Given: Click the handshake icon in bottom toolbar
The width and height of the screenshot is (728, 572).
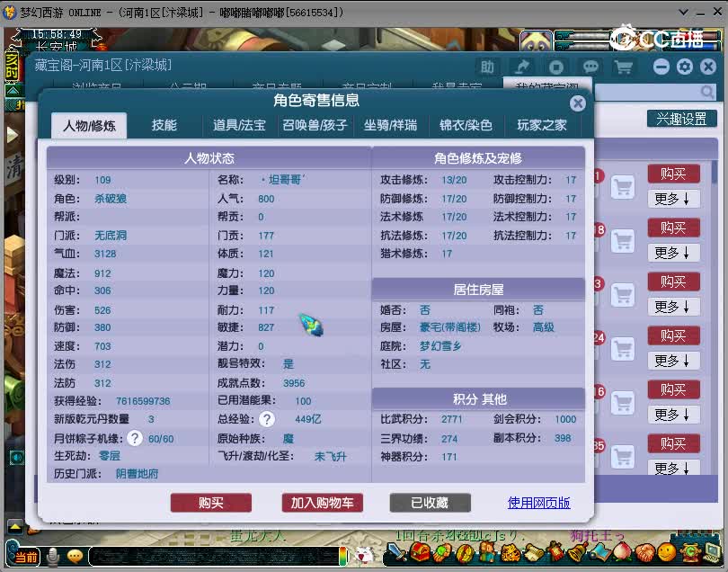Looking at the screenshot, I should point(644,552).
